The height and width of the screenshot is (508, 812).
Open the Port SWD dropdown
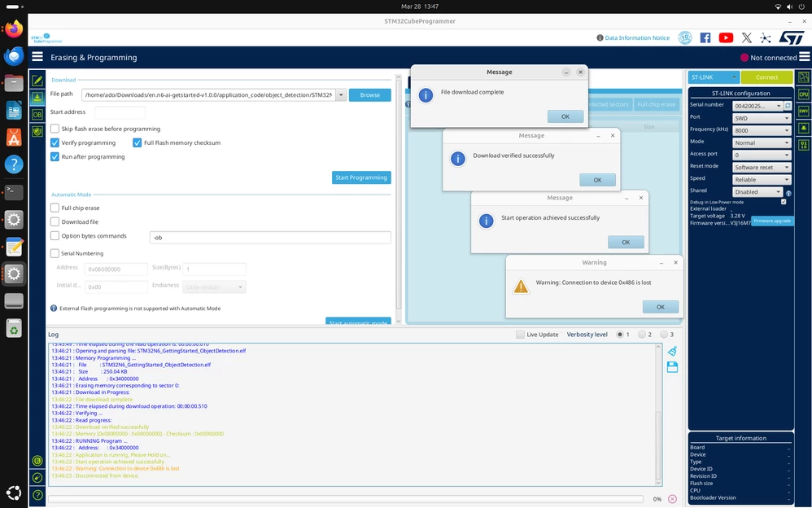762,118
